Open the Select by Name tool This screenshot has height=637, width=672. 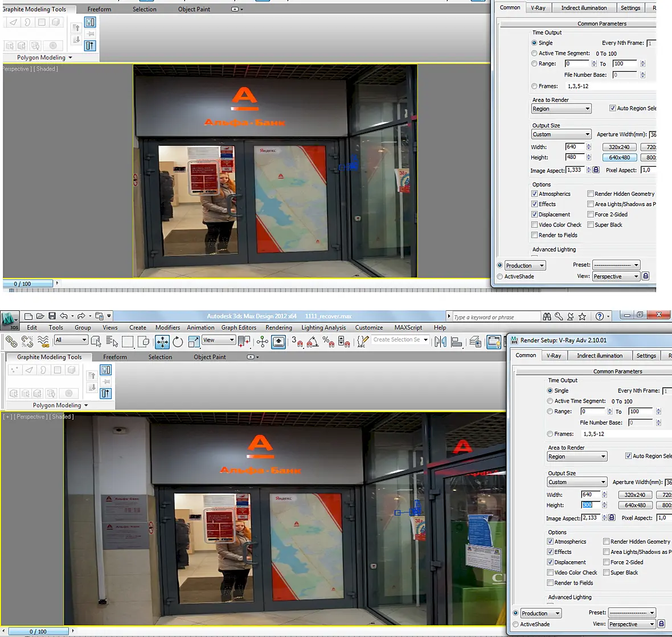[x=112, y=342]
